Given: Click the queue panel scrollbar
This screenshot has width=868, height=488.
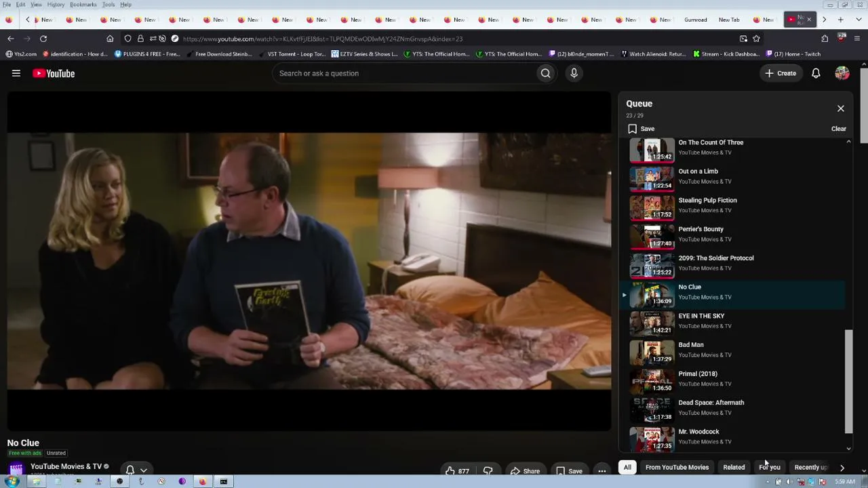Looking at the screenshot, I should click(848, 382).
